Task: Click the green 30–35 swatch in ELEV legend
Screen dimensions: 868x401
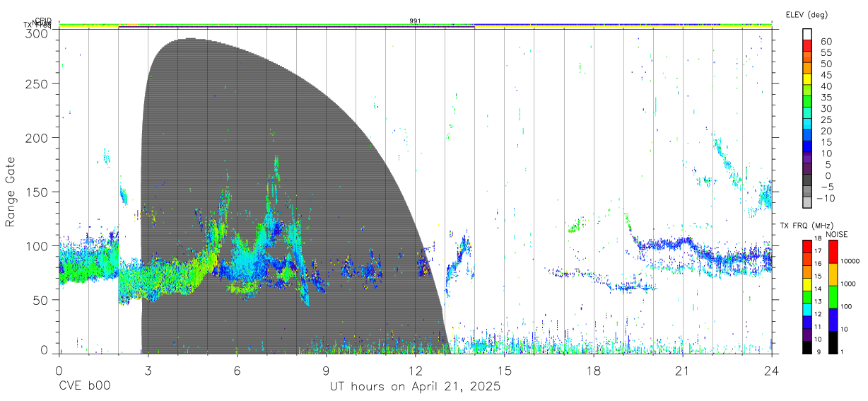Action: (x=808, y=103)
